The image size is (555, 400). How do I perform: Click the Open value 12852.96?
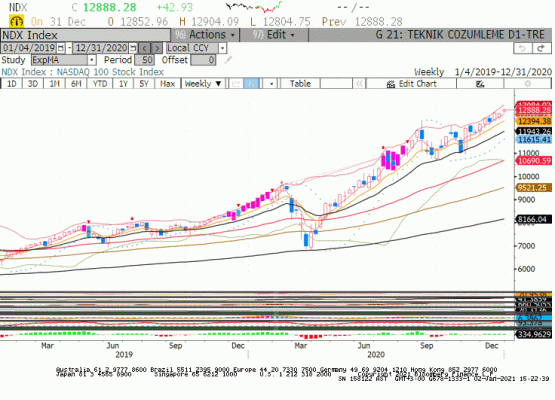point(144,22)
